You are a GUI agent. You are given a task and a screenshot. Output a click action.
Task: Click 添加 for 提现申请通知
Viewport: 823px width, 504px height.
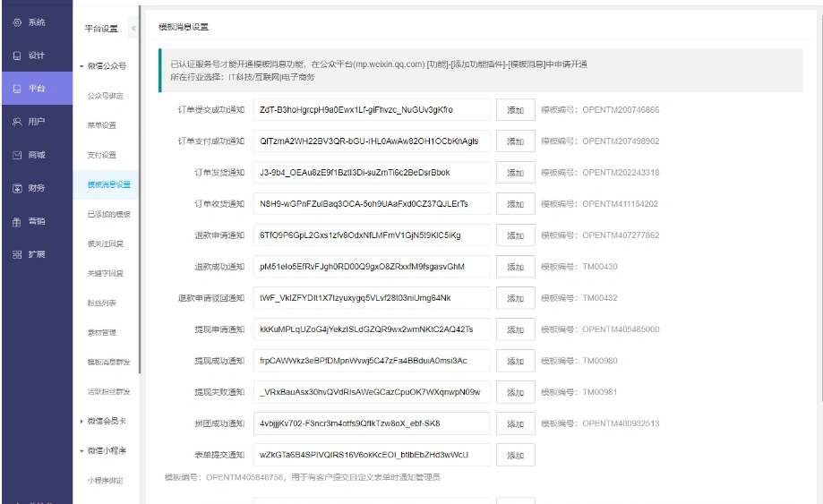pyautogui.click(x=516, y=329)
